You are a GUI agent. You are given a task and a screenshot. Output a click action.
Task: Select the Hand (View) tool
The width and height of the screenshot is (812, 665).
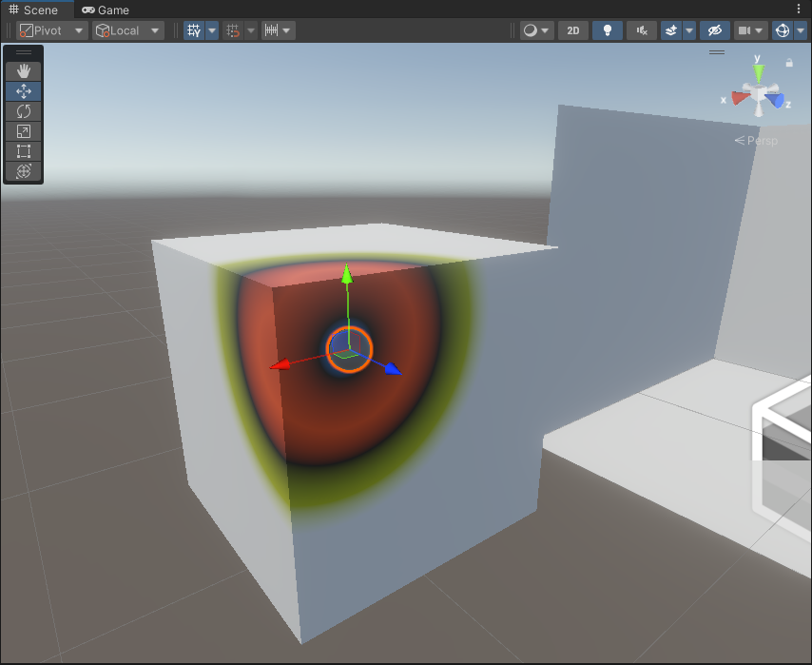[x=24, y=71]
